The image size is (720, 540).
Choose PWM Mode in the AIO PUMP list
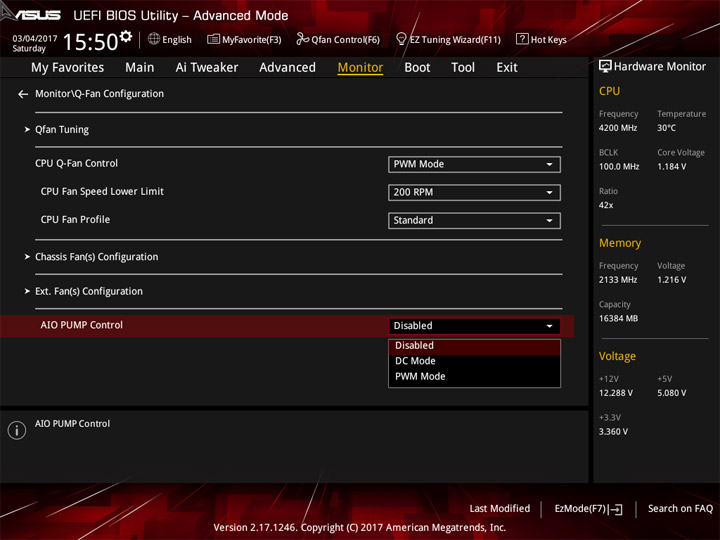(474, 377)
